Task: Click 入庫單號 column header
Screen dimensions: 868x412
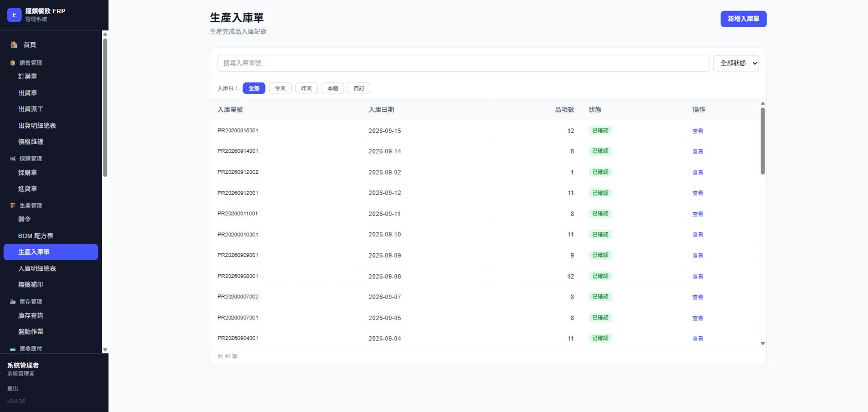Action: (230, 110)
